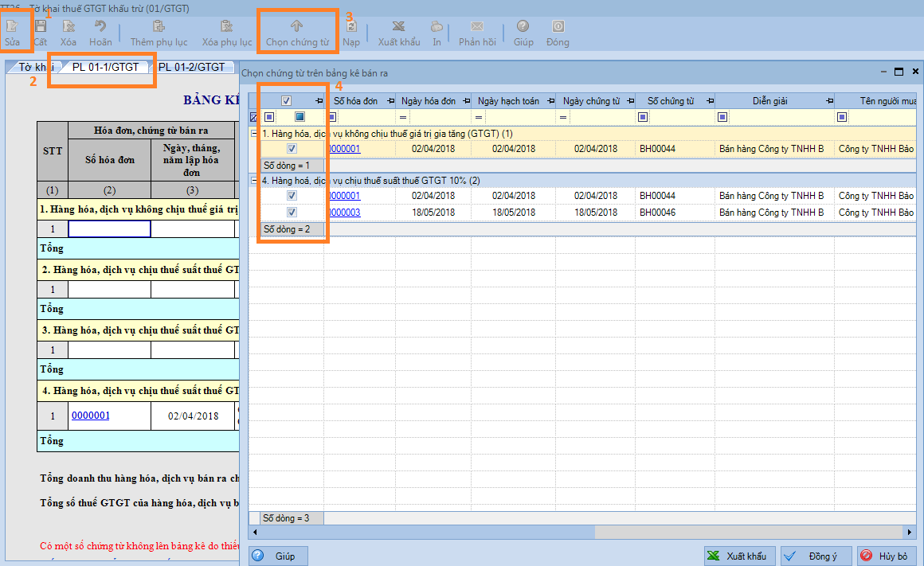This screenshot has height=566, width=924.
Task: Click the Phản hồi envelope icon
Action: (x=477, y=26)
